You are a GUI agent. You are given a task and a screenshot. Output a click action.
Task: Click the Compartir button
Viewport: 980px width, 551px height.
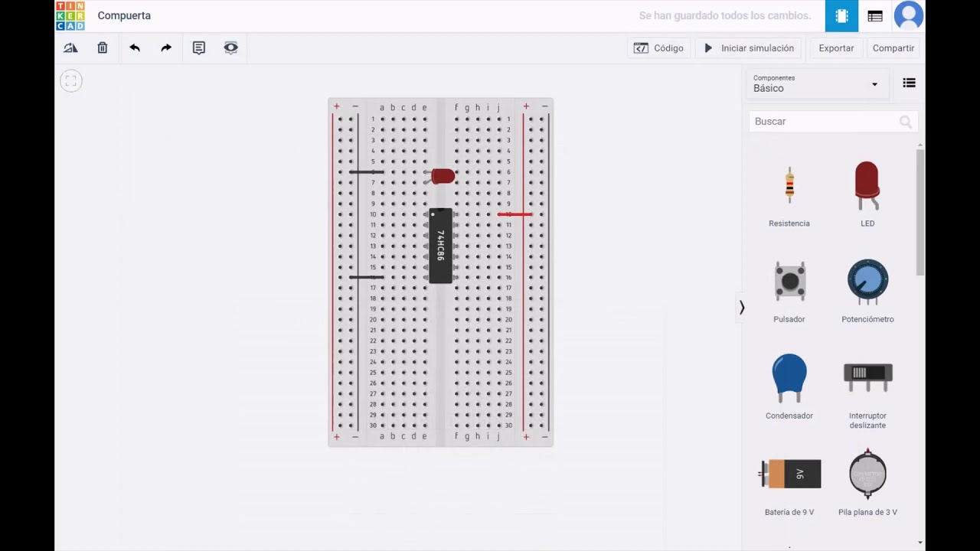point(893,47)
